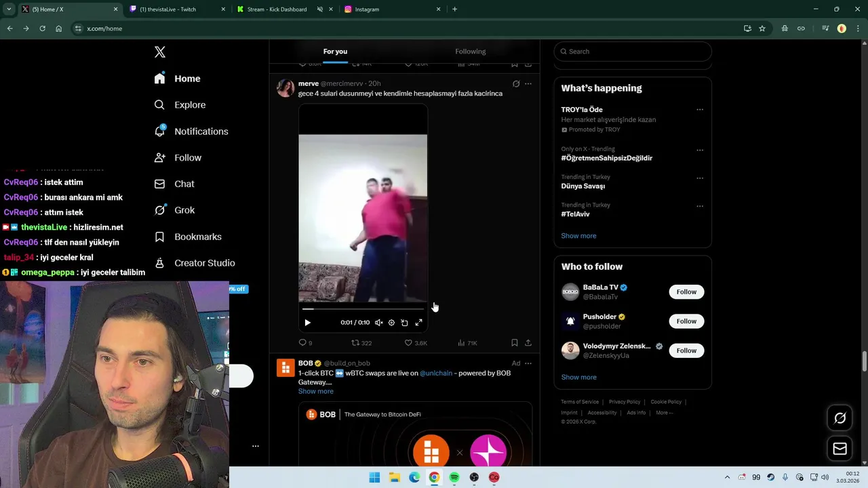Screen dimensions: 868x488
Task: Open the BOB advertiser avatar
Action: pos(285,367)
